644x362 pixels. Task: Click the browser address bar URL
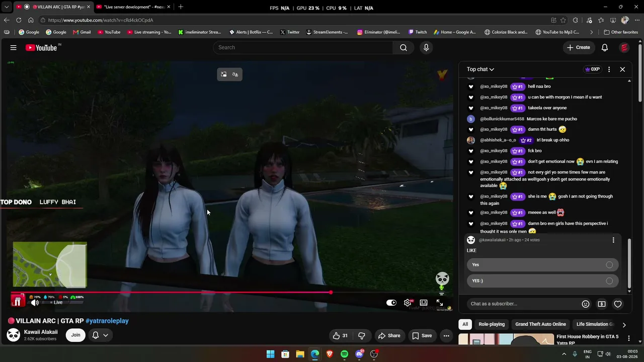click(101, 20)
